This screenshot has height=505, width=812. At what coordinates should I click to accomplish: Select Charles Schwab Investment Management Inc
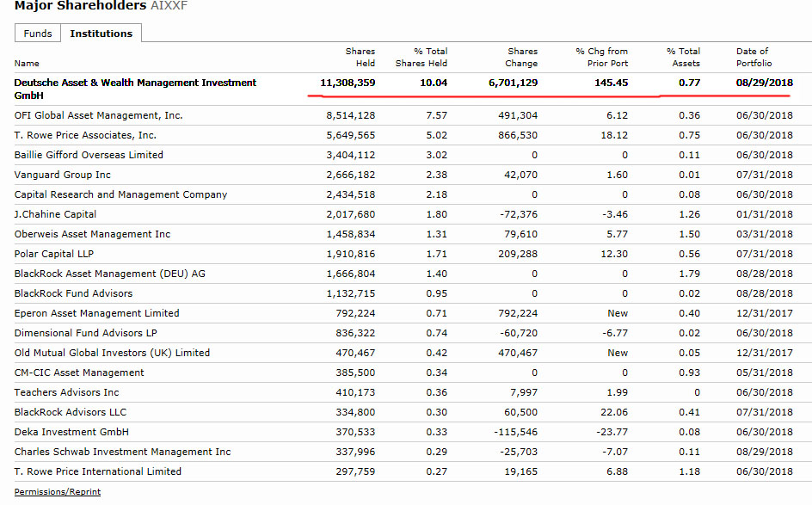pos(122,452)
